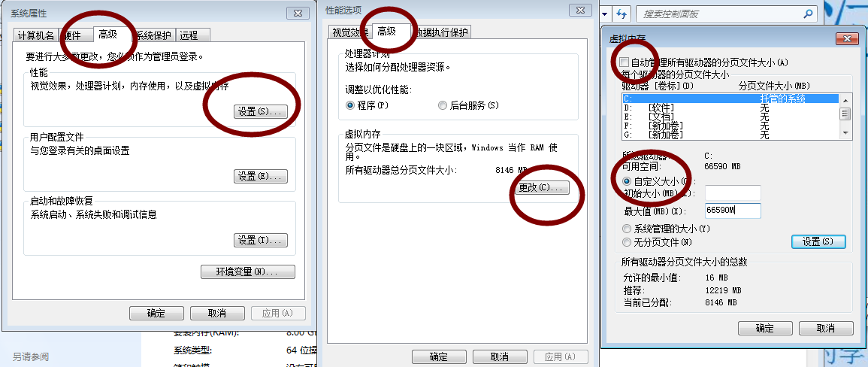Open the 性能 设置(S)... button
Viewport: 868px width, 367px height.
point(261,111)
